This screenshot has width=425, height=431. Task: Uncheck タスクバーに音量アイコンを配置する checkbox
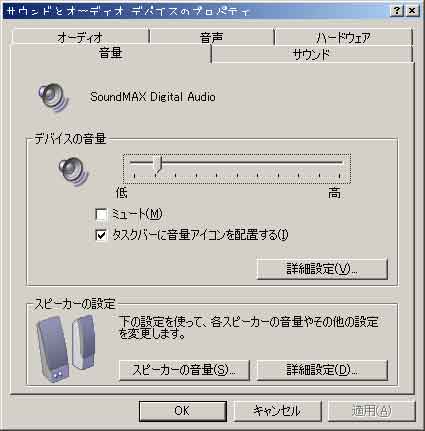point(101,235)
